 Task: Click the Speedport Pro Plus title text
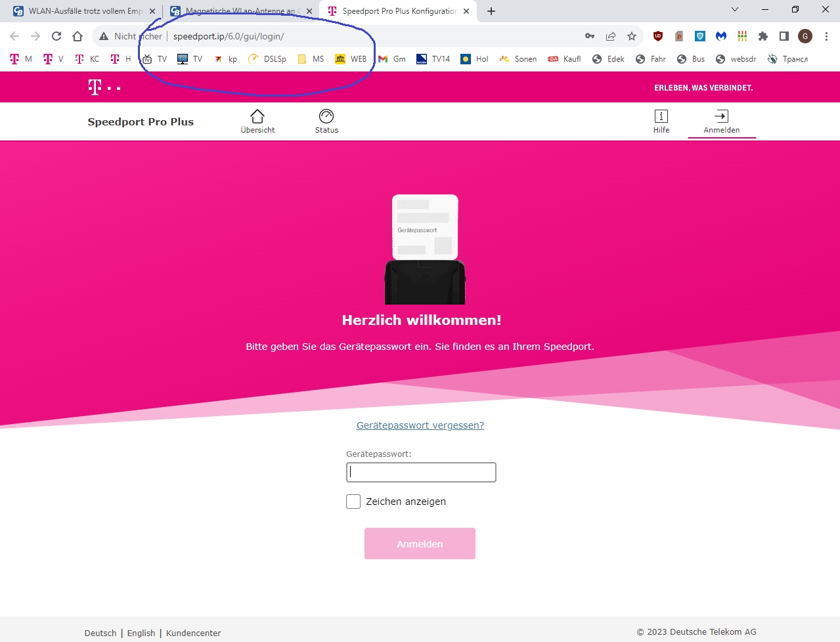coord(141,121)
